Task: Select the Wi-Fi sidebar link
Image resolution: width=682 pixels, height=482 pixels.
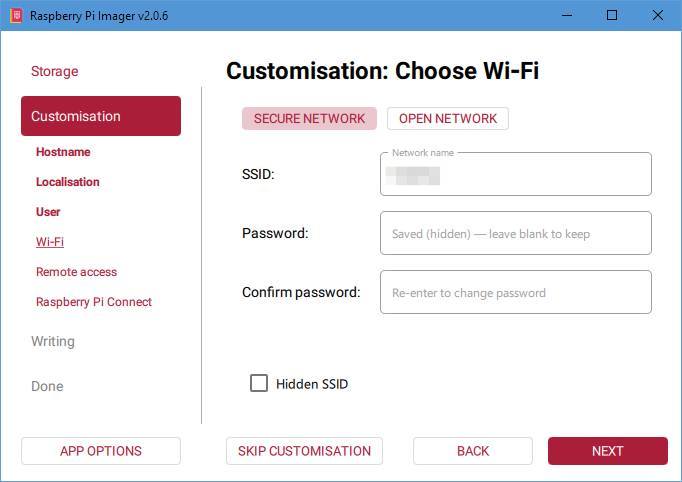Action: point(50,242)
